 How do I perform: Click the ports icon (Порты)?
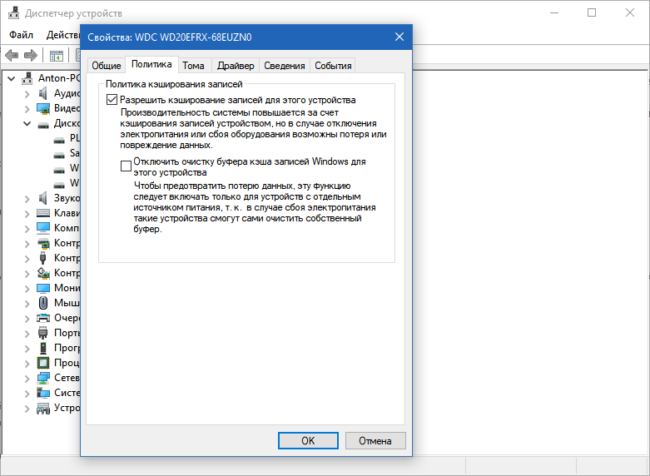43,333
